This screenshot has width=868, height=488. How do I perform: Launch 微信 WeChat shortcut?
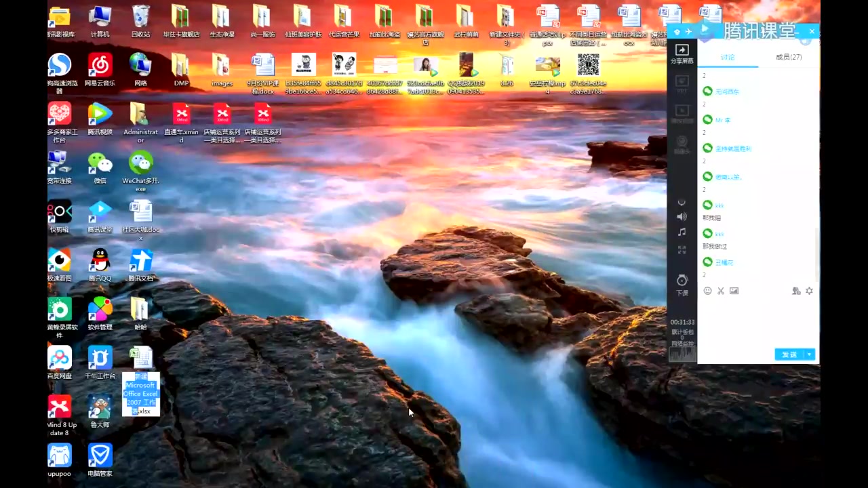[x=100, y=167]
